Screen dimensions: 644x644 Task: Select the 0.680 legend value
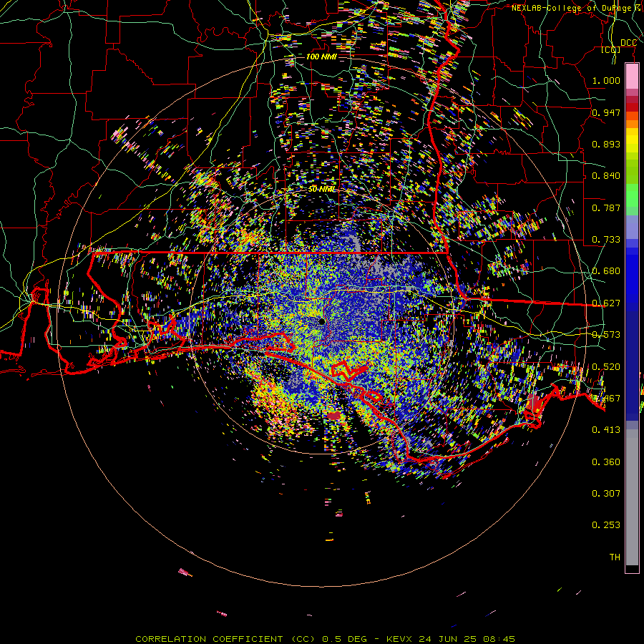point(606,271)
